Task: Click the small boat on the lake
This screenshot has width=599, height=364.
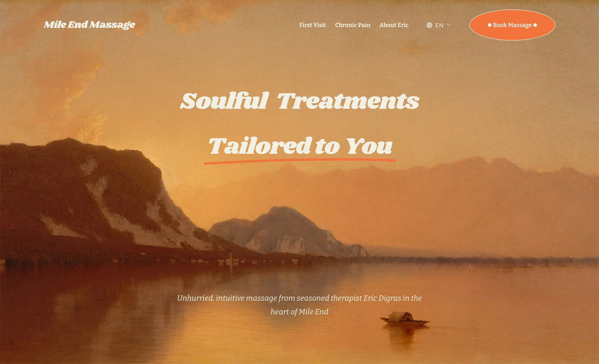Action: 405,319
